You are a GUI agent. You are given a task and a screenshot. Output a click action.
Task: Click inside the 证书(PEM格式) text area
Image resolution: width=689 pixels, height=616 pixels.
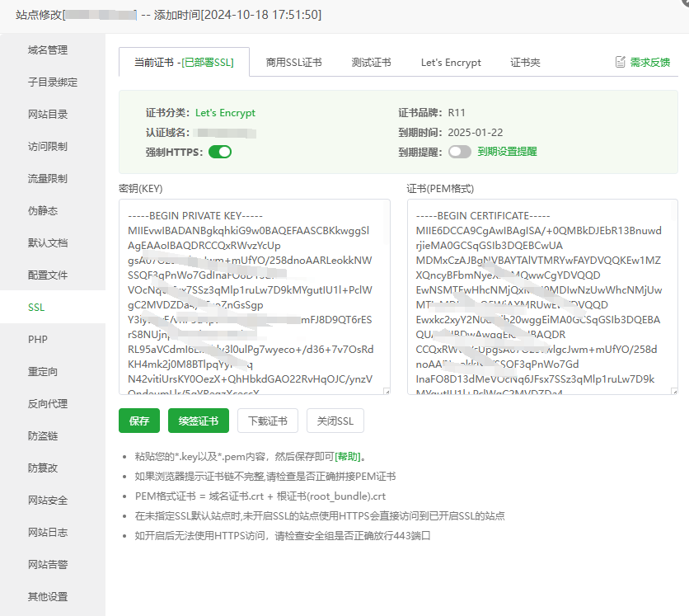[542, 297]
